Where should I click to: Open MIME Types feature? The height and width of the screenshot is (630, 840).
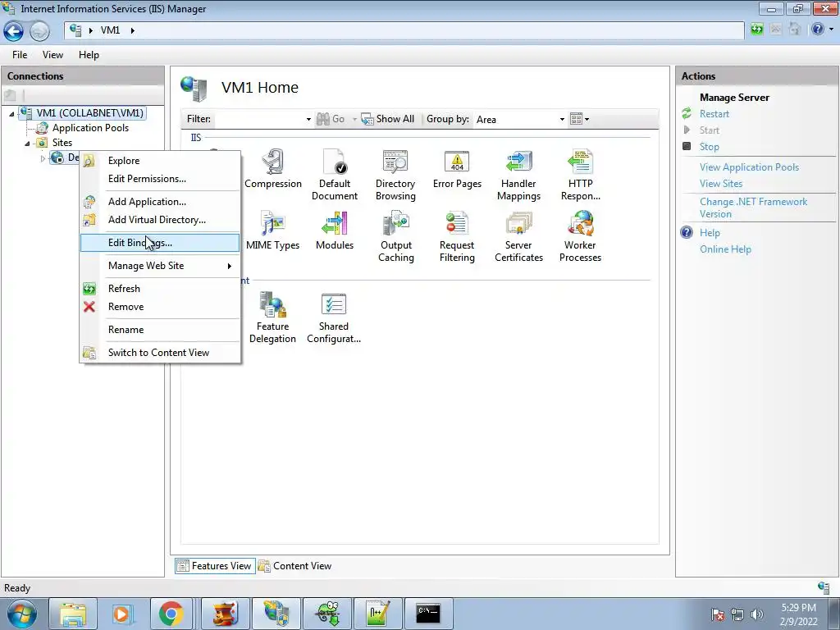pos(272,231)
